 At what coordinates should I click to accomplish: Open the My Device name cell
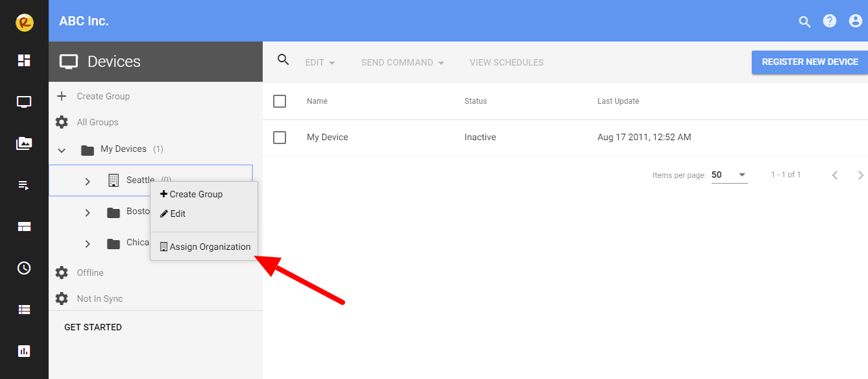327,138
